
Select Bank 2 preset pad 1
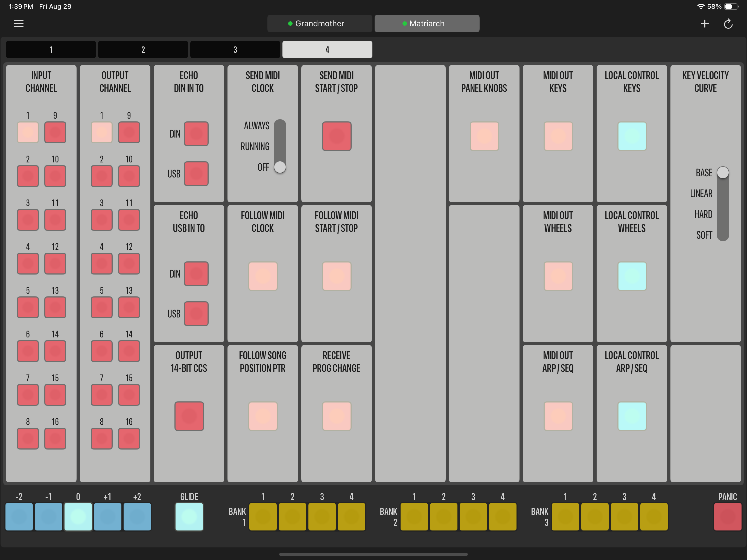pos(414,517)
